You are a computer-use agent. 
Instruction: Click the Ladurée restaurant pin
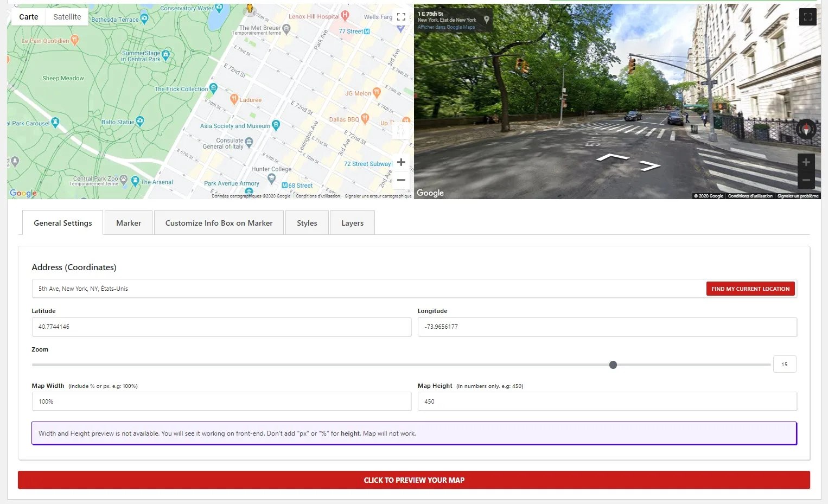[234, 99]
